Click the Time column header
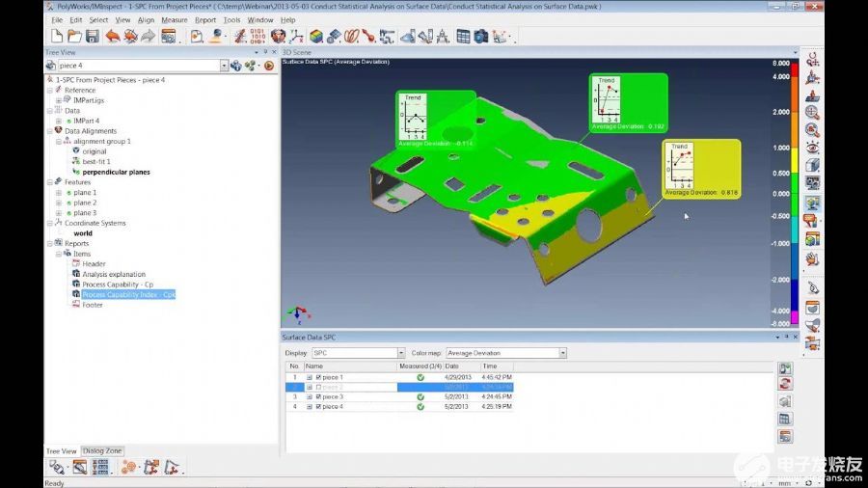The width and height of the screenshot is (868, 488). pos(497,366)
